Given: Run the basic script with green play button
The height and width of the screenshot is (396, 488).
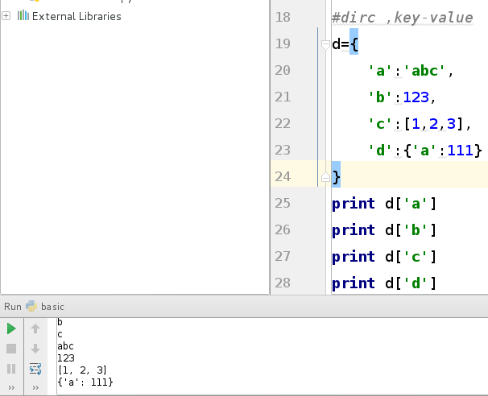Looking at the screenshot, I should 11,329.
